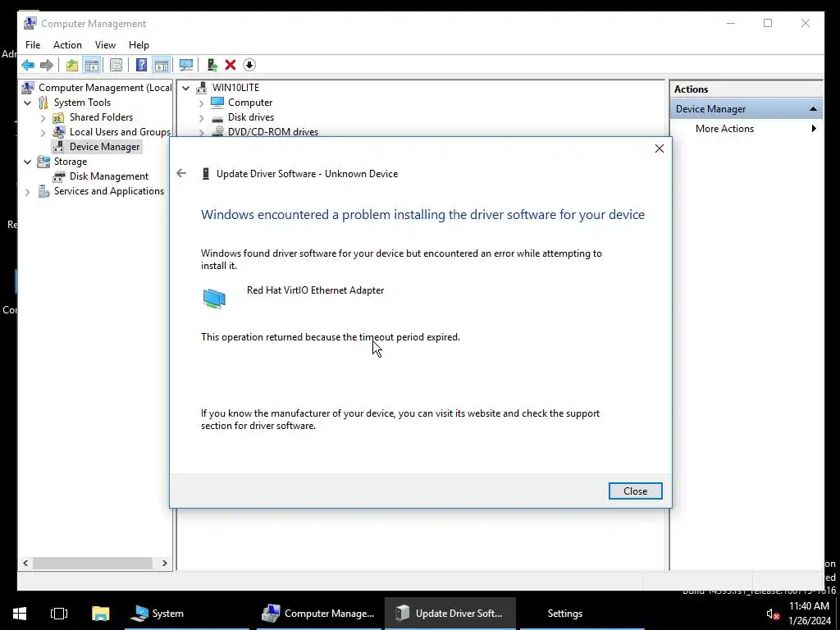Viewport: 840px width, 630px height.
Task: Select the System Tools tools icon
Action: [x=43, y=103]
